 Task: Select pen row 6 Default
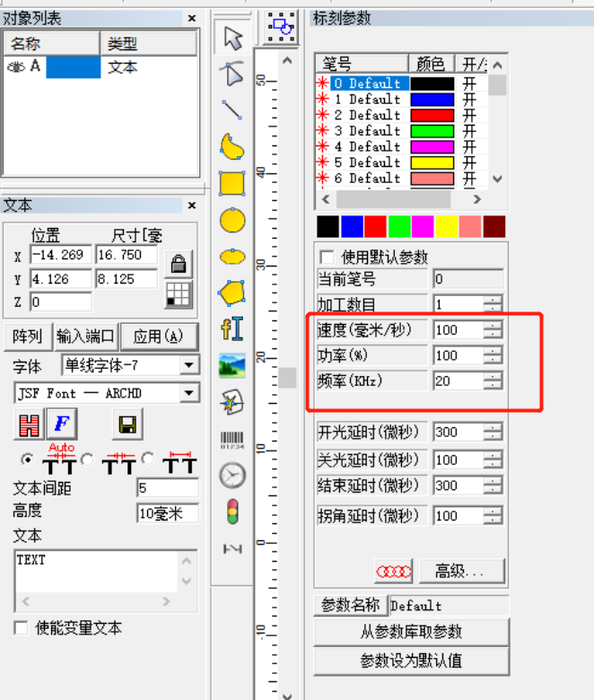(x=369, y=178)
